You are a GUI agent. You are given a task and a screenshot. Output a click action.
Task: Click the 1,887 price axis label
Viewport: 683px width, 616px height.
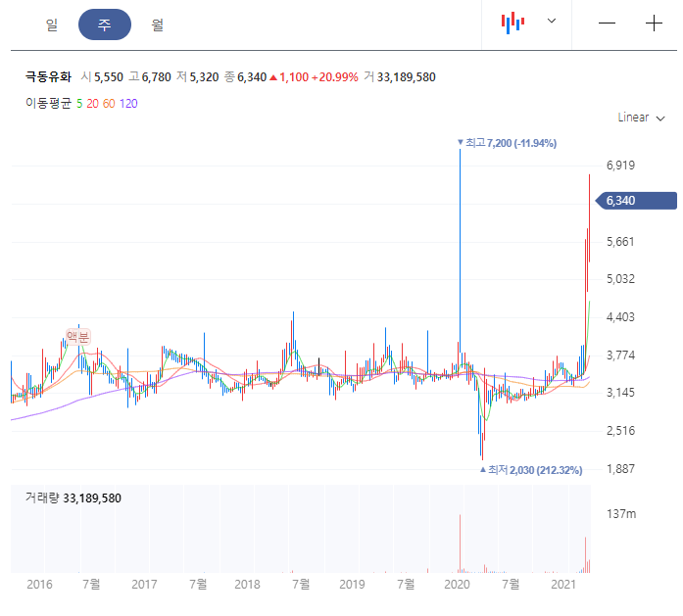click(620, 469)
